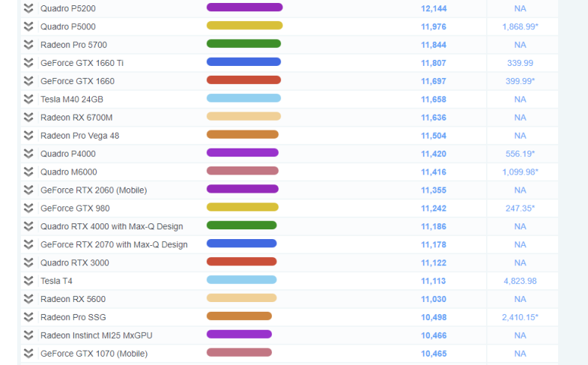Expand the Radeon Pro 5700 row chevron
The height and width of the screenshot is (365, 588).
coord(28,45)
